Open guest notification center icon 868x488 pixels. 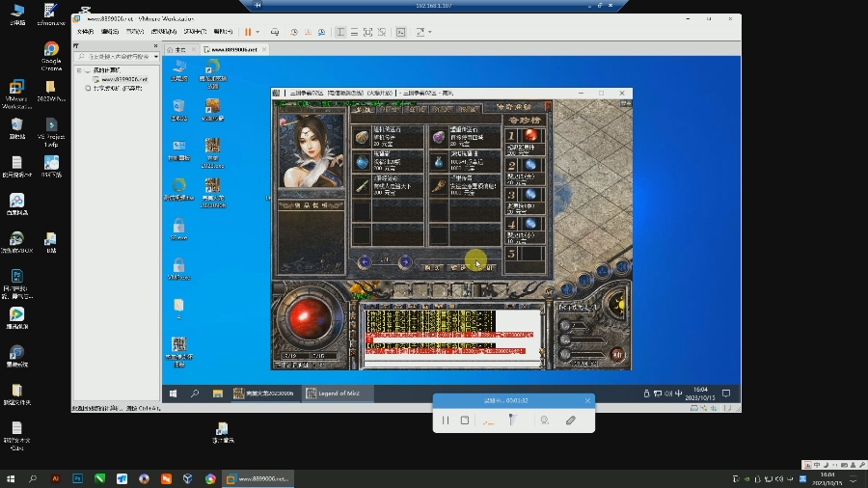pyautogui.click(x=726, y=393)
